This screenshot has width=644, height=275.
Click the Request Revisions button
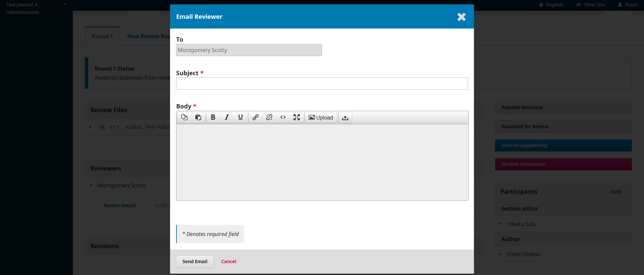[563, 107]
